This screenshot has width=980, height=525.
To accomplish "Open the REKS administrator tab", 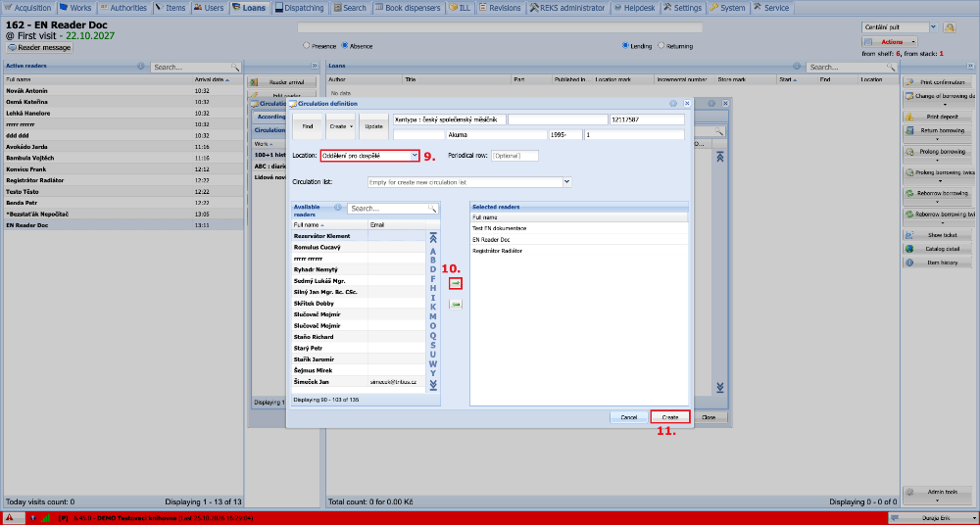I will (568, 8).
